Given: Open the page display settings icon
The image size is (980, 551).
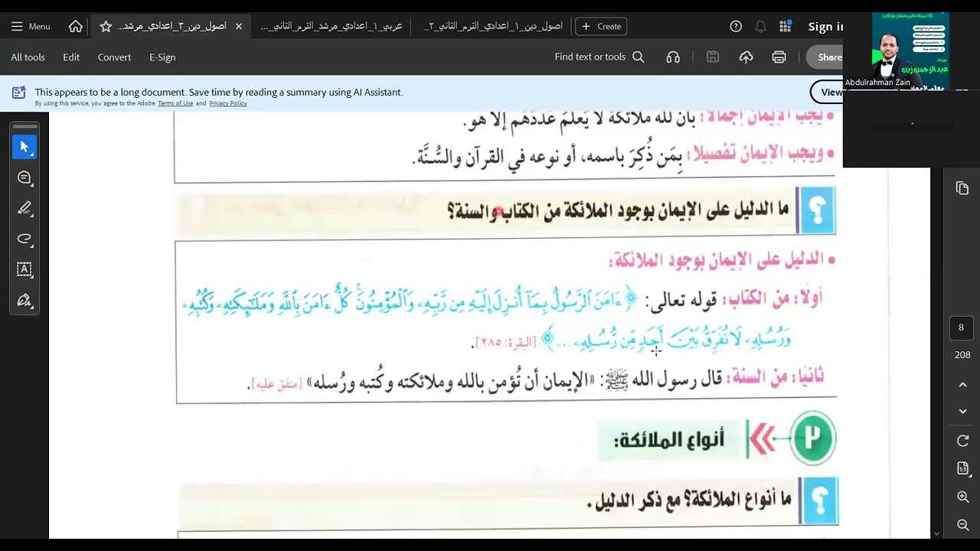Looking at the screenshot, I should click(963, 468).
